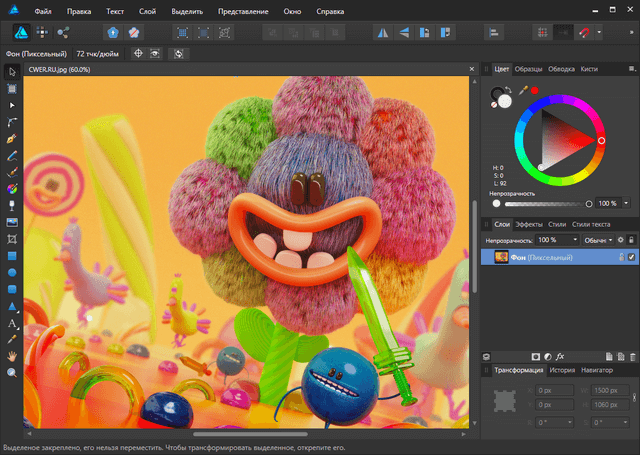
Task: Open the layer effects fx button
Action: click(561, 355)
